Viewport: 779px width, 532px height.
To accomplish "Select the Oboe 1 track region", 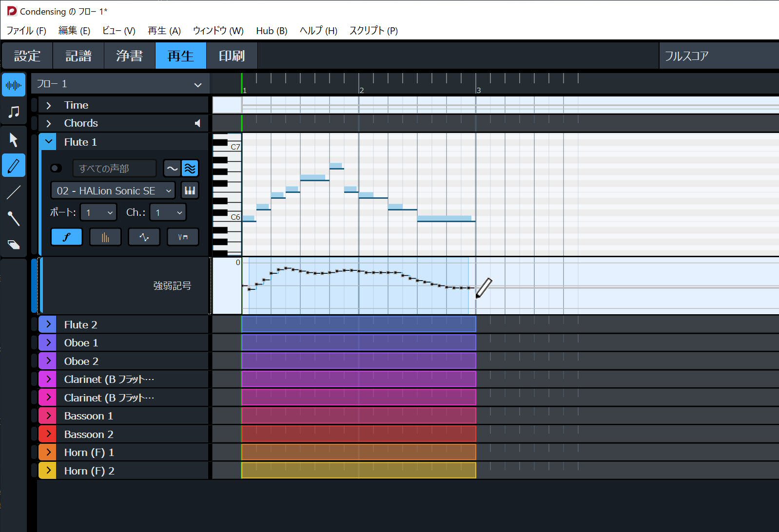I will 359,342.
